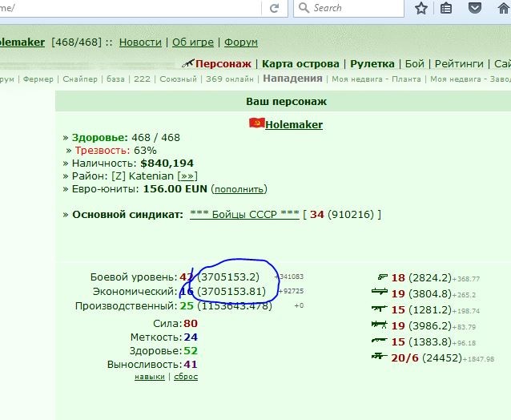Viewport: 511px width, 420px height.
Task: Open the Моя недвига - Планта link
Action: coord(376,79)
